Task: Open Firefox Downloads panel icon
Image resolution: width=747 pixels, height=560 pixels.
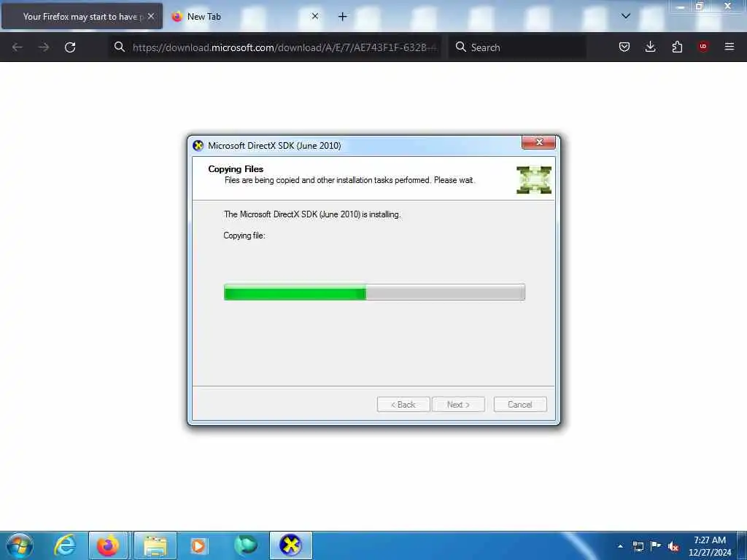Action: pyautogui.click(x=650, y=47)
